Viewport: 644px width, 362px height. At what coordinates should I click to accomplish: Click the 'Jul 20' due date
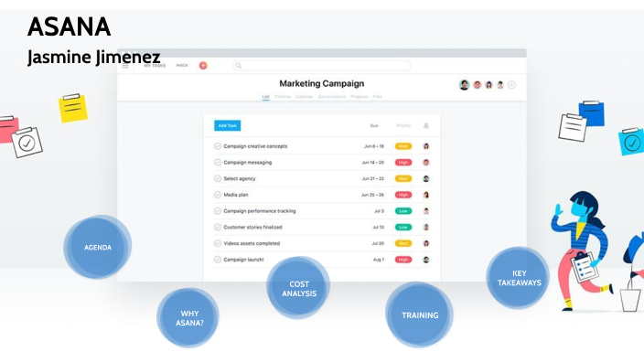378,243
